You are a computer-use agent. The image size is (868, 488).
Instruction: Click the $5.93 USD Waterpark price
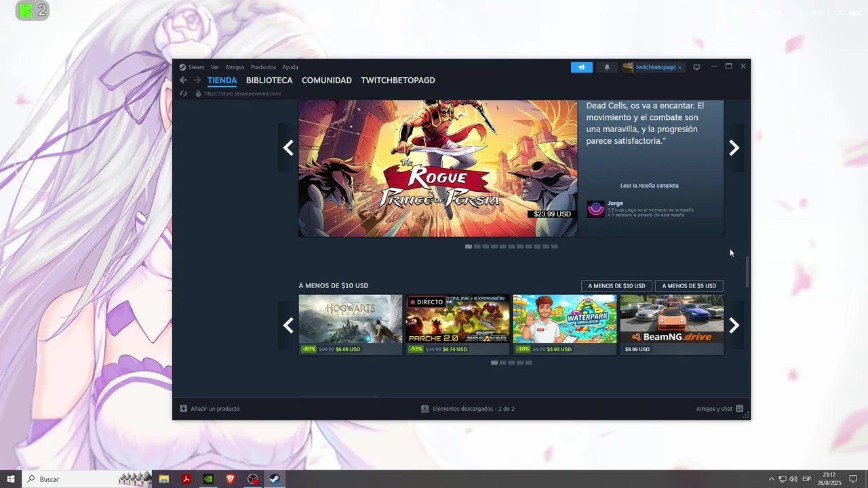pos(559,349)
